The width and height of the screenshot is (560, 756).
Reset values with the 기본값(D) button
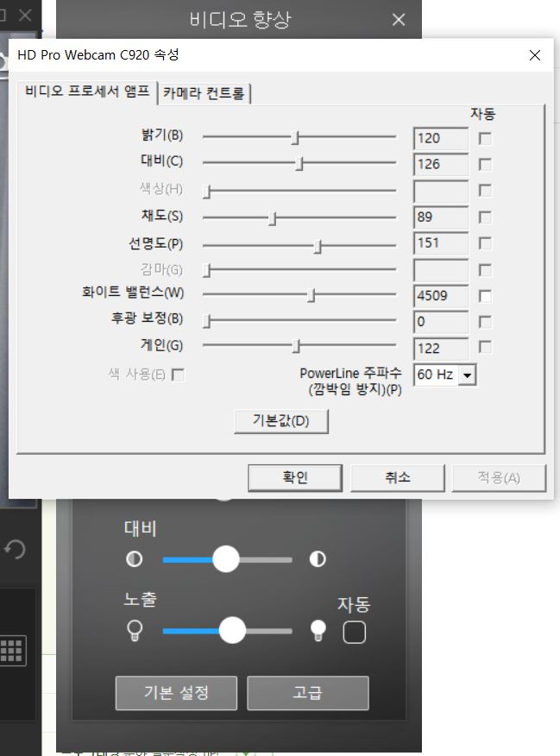281,421
